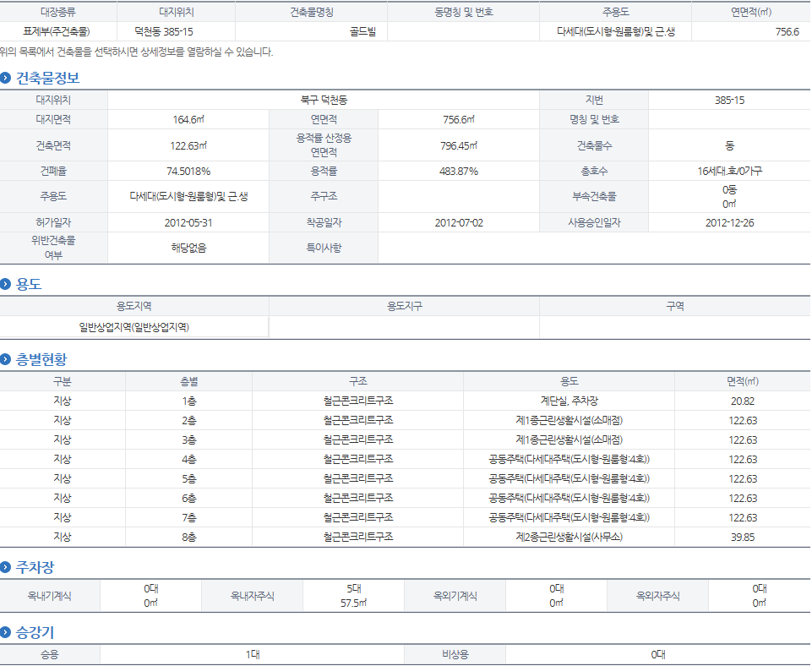Click the 1대 passenger elevator value
The image size is (812, 666).
pyautogui.click(x=252, y=655)
